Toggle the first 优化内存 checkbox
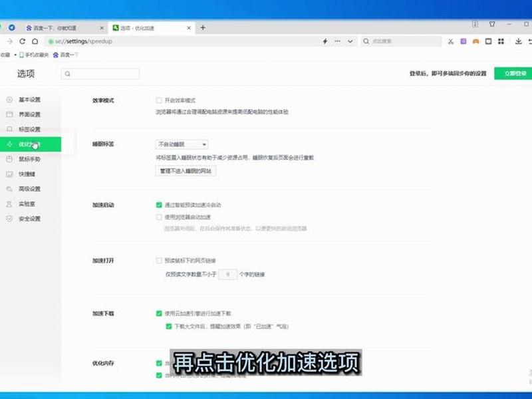This screenshot has height=399, width=532. coord(159,363)
